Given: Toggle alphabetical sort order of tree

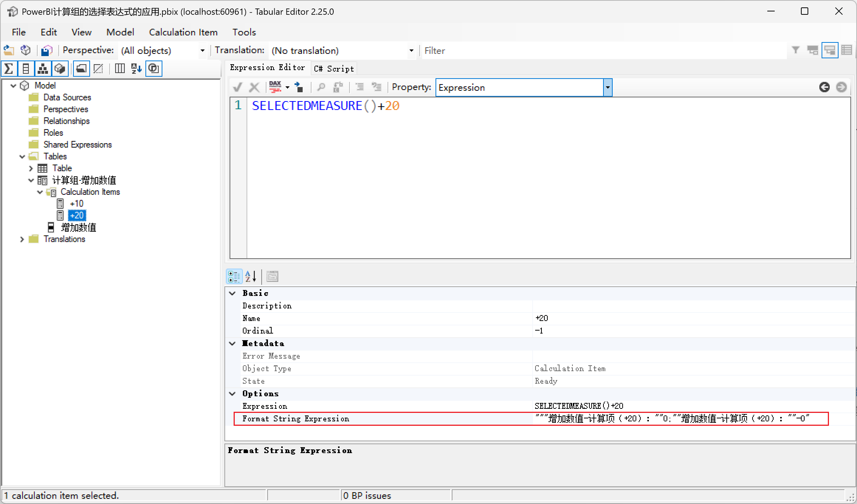Looking at the screenshot, I should tap(137, 69).
